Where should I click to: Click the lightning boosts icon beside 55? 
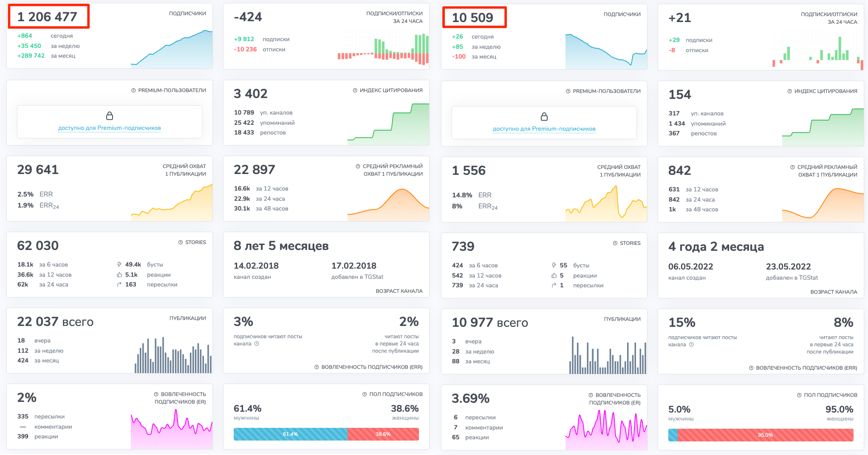554,265
